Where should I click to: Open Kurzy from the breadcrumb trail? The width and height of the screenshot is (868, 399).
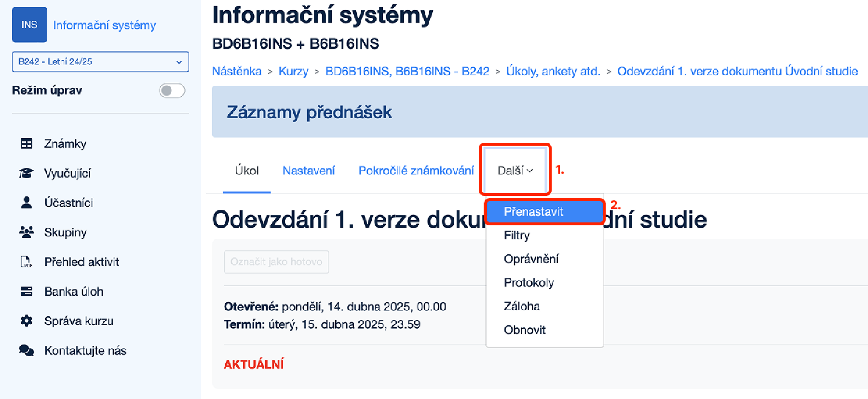[293, 71]
